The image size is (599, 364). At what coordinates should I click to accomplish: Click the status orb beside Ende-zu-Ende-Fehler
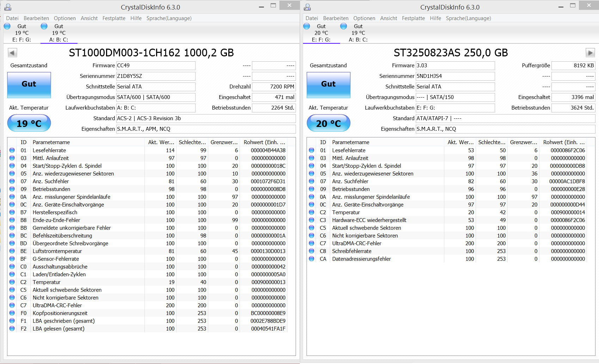[x=12, y=220]
